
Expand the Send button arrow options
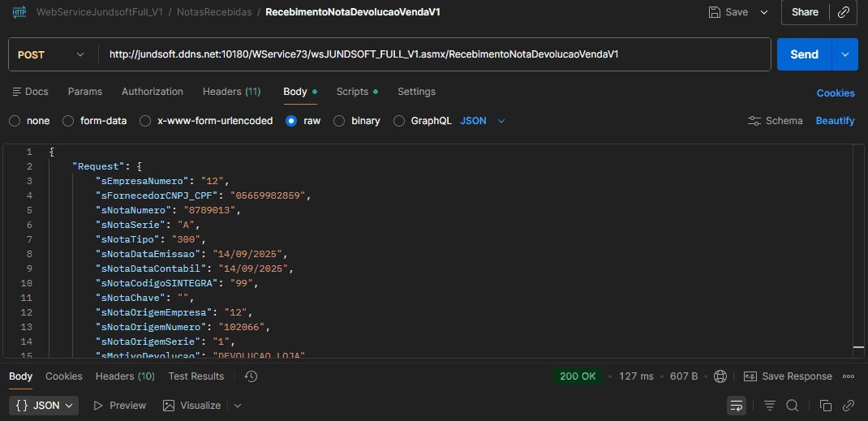coord(845,54)
